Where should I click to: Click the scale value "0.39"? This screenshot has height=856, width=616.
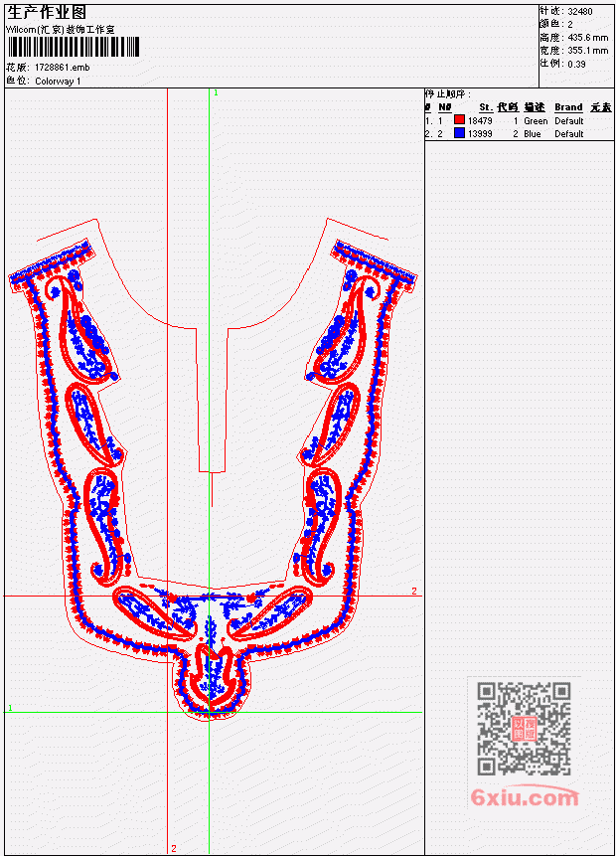tap(576, 64)
